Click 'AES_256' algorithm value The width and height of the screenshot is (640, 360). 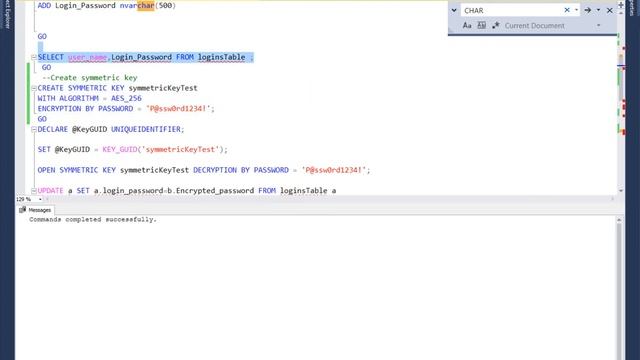127,98
